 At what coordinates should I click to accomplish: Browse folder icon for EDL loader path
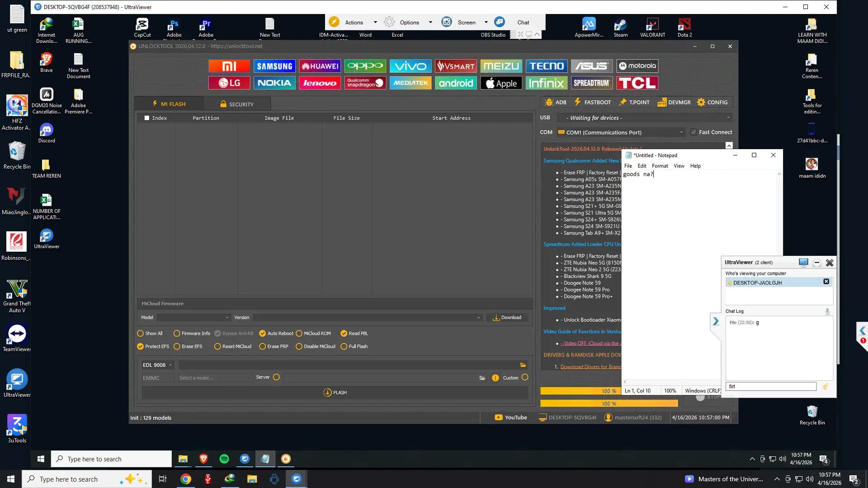click(523, 365)
